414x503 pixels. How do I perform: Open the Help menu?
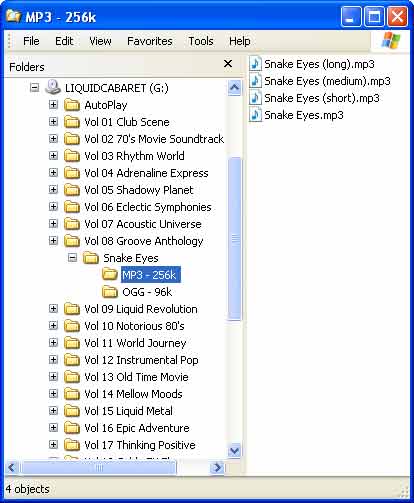[x=240, y=41]
